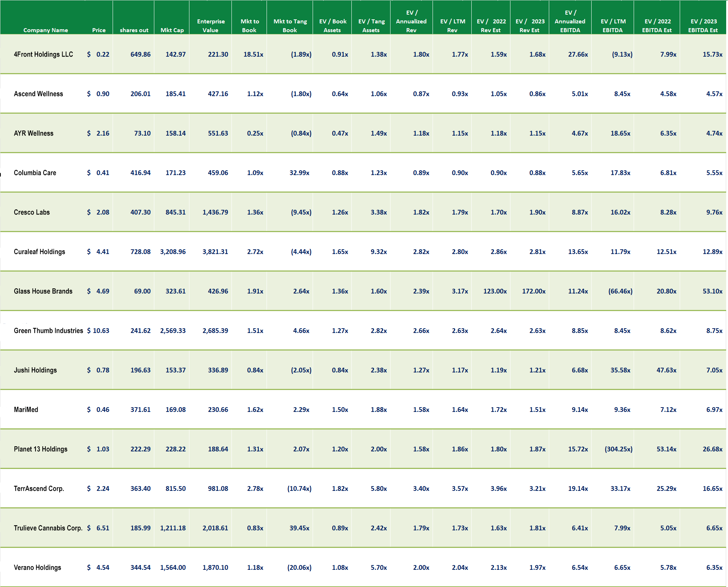Click 4Front's 27.66x annualized EBITDA multiple
The height and width of the screenshot is (587, 728).
[x=578, y=54]
